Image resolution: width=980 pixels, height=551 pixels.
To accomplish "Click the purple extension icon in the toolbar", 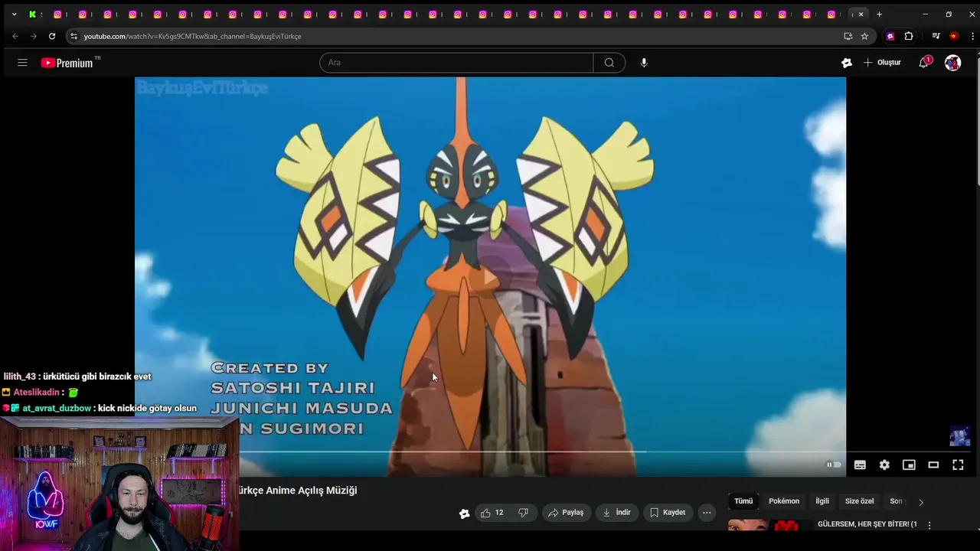I will 890,36.
